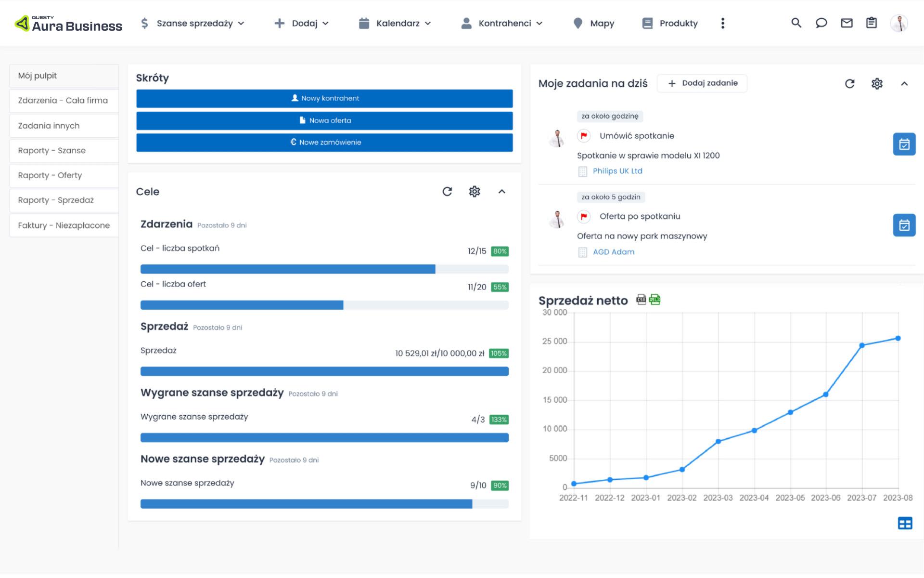Image resolution: width=924 pixels, height=578 pixels.
Task: Export Sprzedaż netto chart as CSV
Action: (x=641, y=300)
